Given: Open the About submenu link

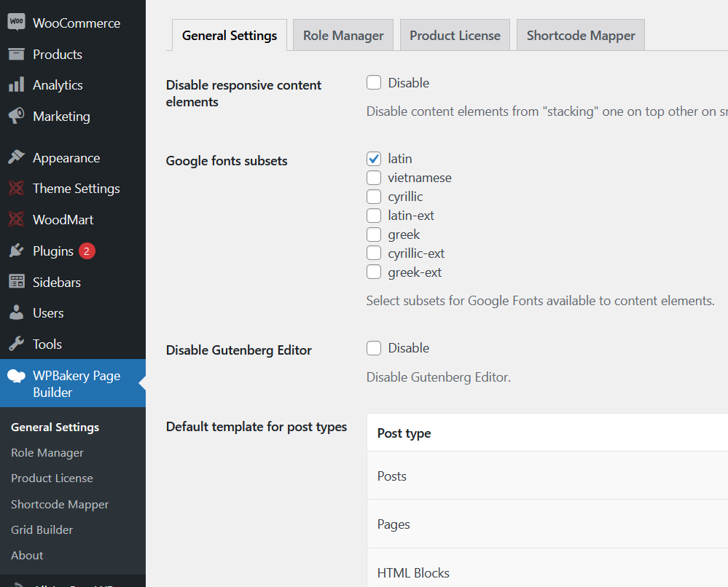Looking at the screenshot, I should (x=28, y=555).
